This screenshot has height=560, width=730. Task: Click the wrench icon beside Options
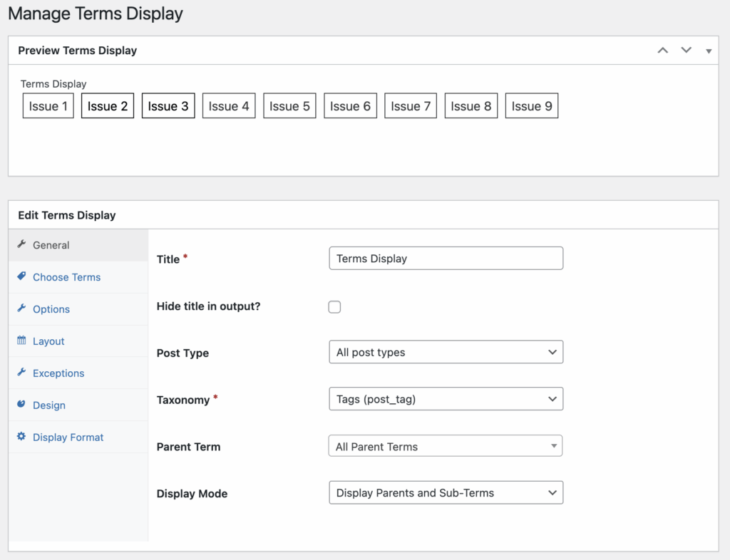pos(22,309)
